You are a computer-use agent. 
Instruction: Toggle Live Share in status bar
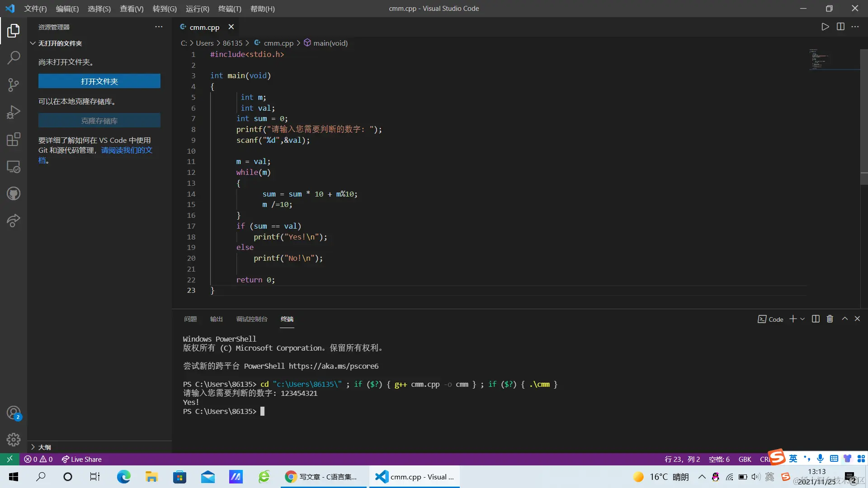click(x=81, y=460)
